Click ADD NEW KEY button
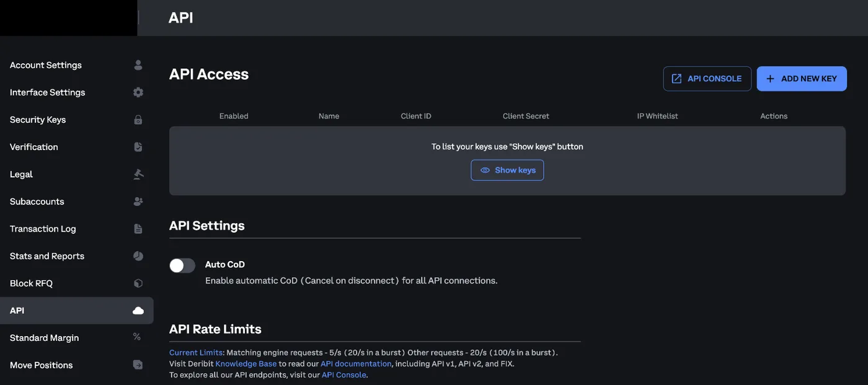The height and width of the screenshot is (385, 868). tap(802, 79)
